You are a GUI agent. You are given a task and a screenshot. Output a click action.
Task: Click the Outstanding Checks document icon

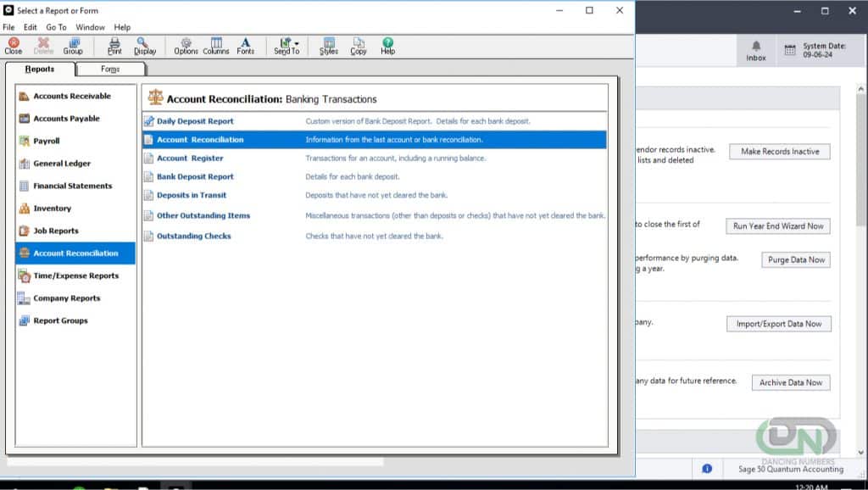[x=148, y=236]
